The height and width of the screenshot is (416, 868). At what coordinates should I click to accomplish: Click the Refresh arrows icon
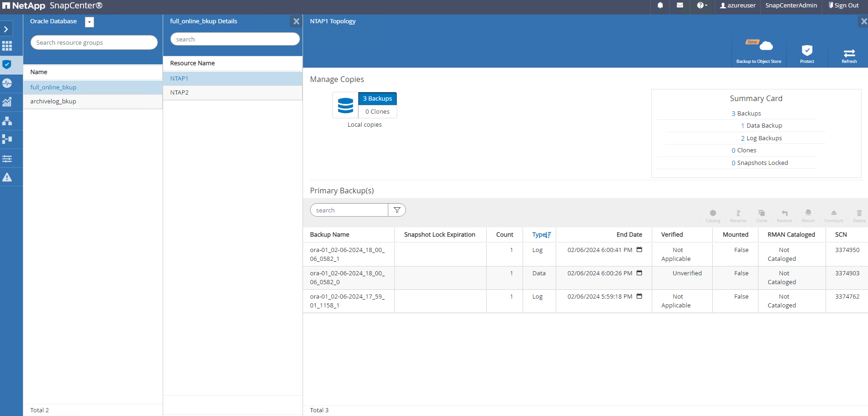pos(849,53)
